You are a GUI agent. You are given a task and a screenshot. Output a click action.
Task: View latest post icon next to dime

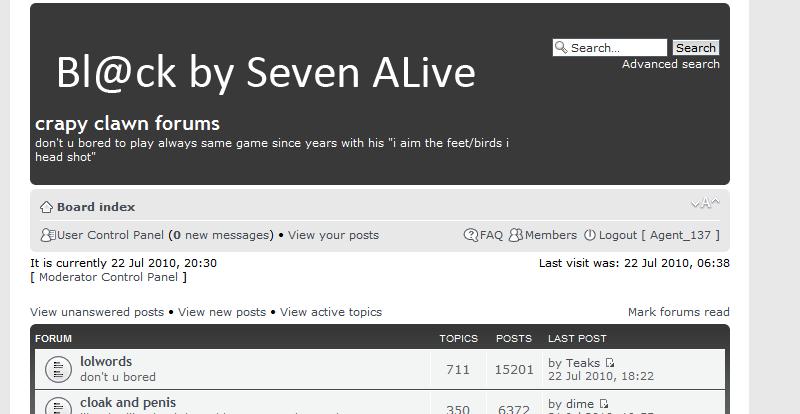[x=604, y=404]
